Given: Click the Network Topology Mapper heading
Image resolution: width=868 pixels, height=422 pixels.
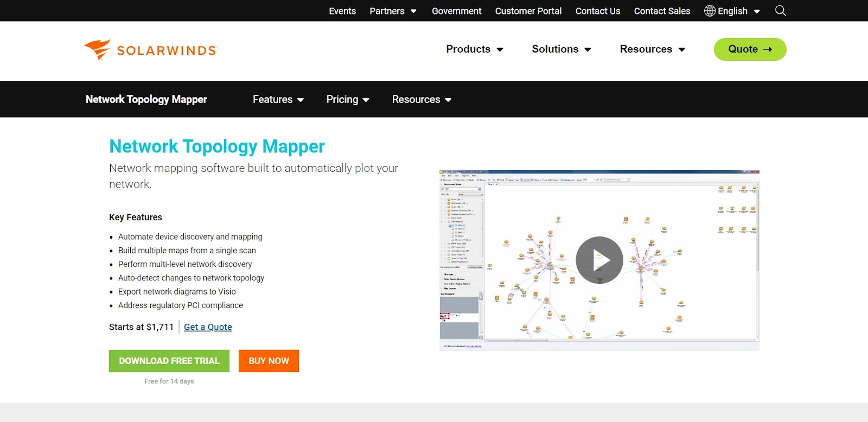Looking at the screenshot, I should [x=217, y=146].
